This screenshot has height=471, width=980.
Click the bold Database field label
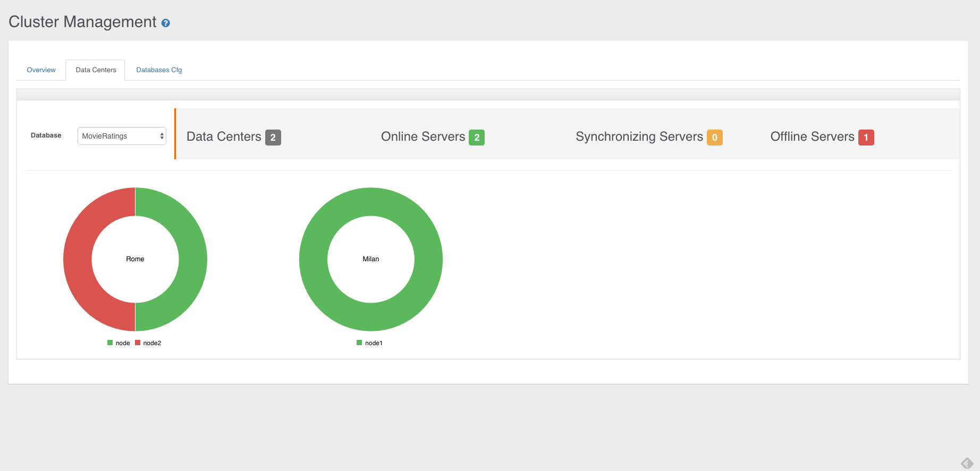[46, 135]
